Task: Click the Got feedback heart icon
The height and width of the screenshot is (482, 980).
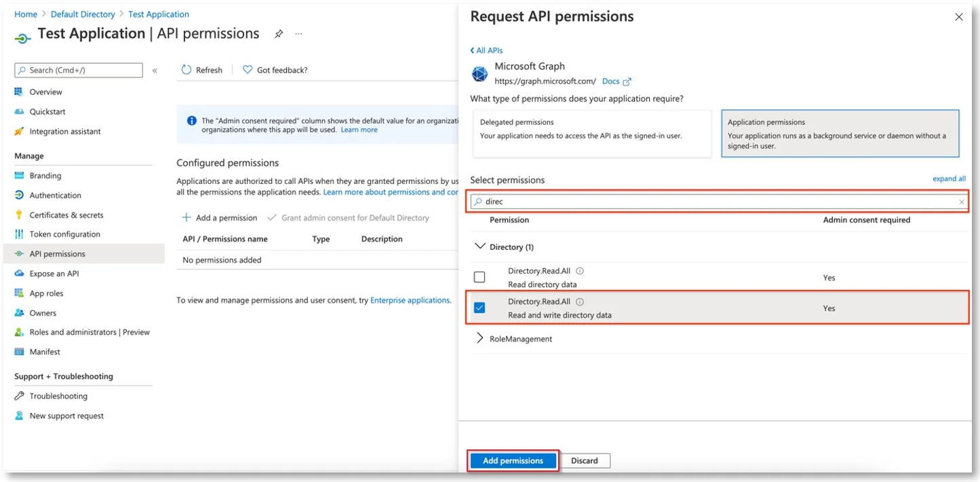Action: click(x=248, y=70)
